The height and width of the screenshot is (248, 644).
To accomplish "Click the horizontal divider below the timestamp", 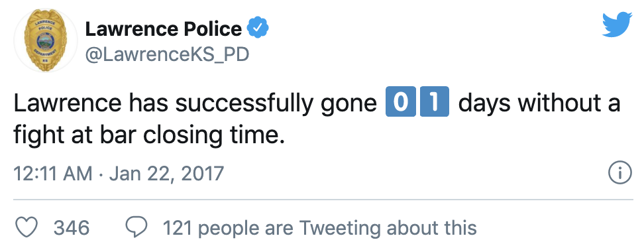I will pyautogui.click(x=323, y=200).
